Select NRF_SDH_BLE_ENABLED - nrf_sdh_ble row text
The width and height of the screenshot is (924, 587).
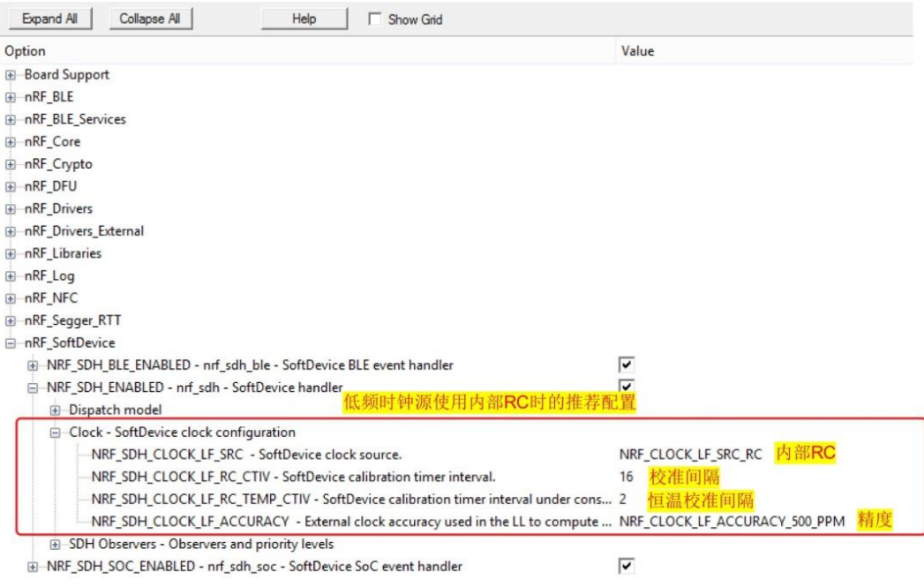point(250,365)
